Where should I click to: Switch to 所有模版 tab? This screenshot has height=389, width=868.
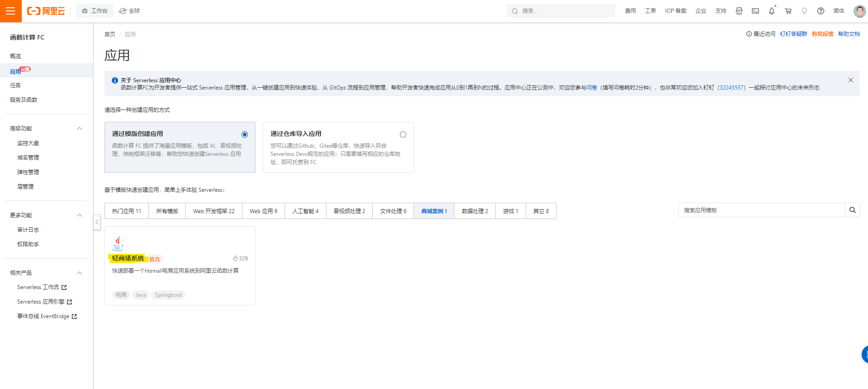tap(167, 211)
